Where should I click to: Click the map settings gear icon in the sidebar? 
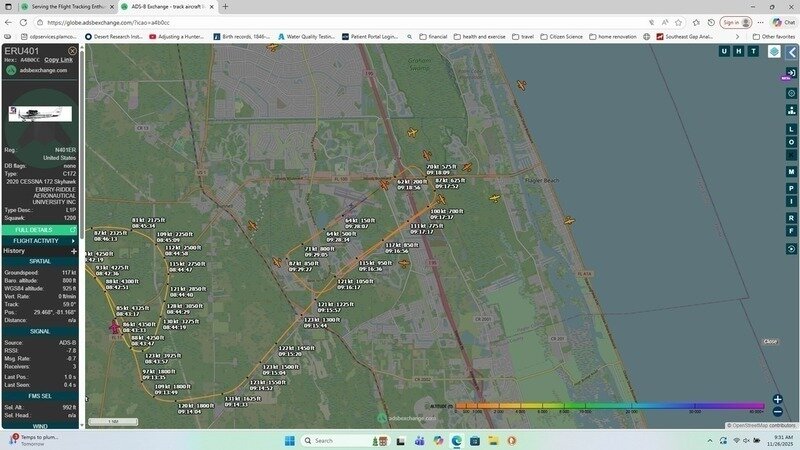pyautogui.click(x=791, y=93)
